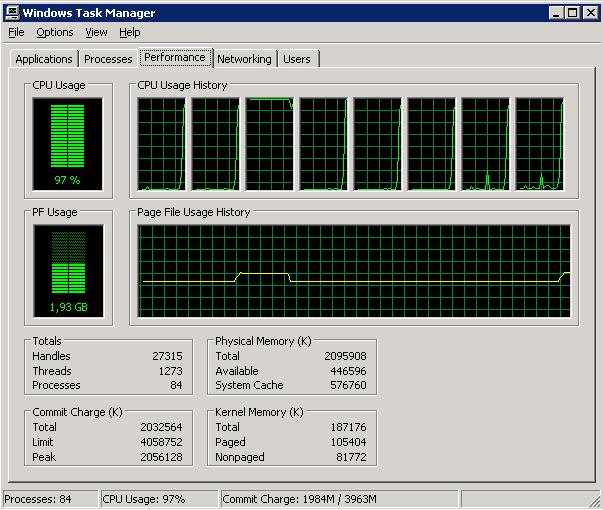The height and width of the screenshot is (510, 603).
Task: Switch to the Processes tab
Action: [x=108, y=59]
